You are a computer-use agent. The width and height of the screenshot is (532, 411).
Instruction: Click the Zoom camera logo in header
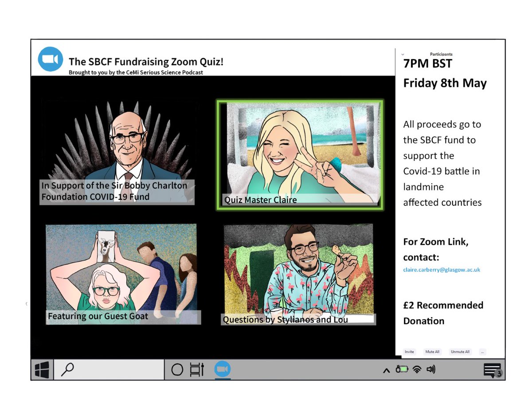pyautogui.click(x=51, y=59)
